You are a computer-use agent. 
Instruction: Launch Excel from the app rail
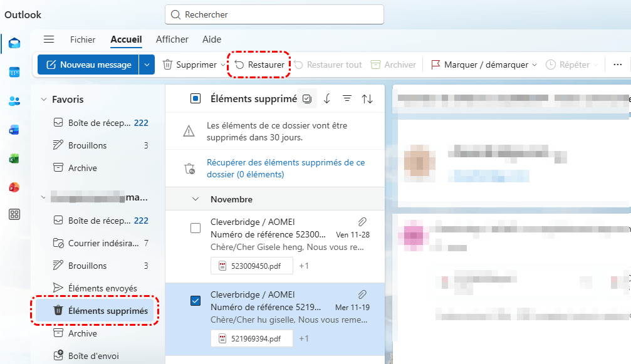point(14,159)
